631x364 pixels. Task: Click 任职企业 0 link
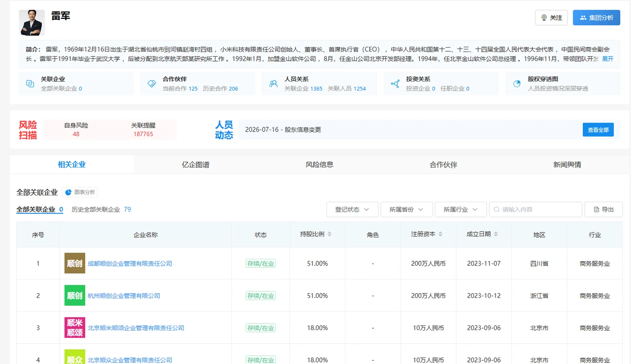455,89
